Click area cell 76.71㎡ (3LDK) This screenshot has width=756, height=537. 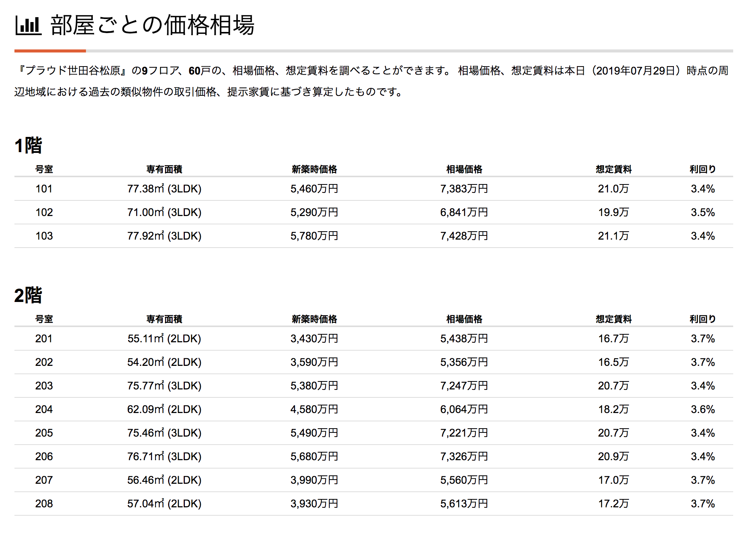pos(164,456)
